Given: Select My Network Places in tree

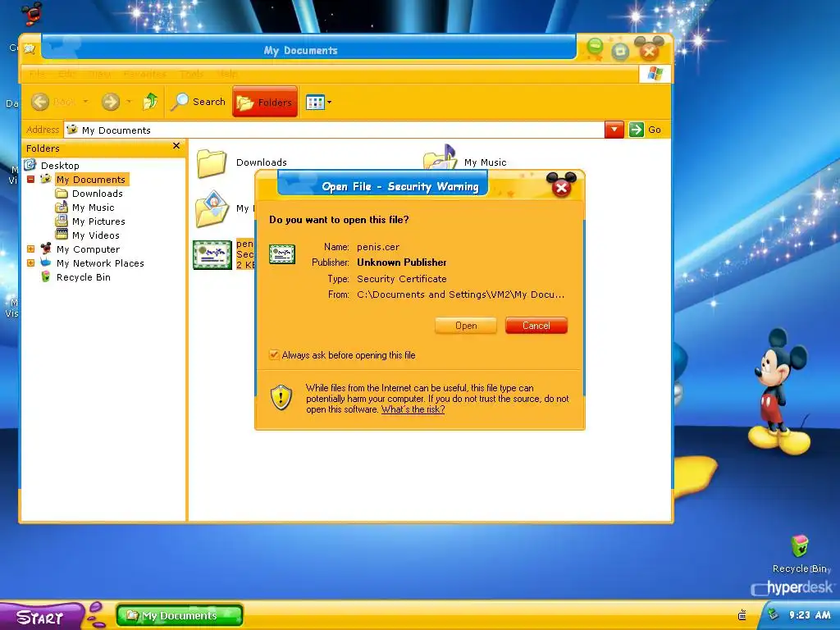Looking at the screenshot, I should pyautogui.click(x=100, y=263).
